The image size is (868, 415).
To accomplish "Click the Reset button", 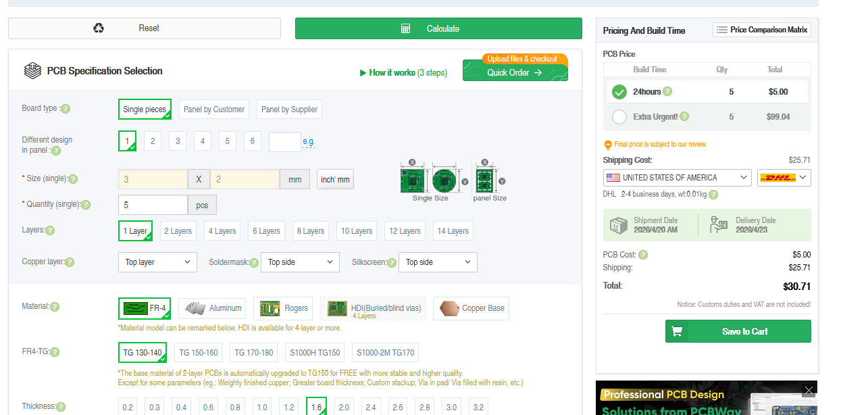I will (145, 28).
